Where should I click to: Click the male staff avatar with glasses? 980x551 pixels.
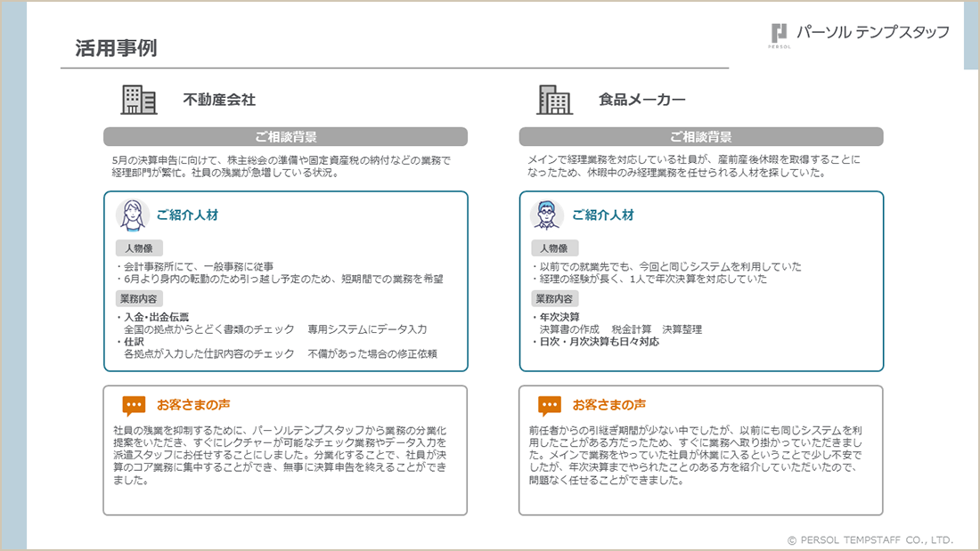[x=547, y=215]
